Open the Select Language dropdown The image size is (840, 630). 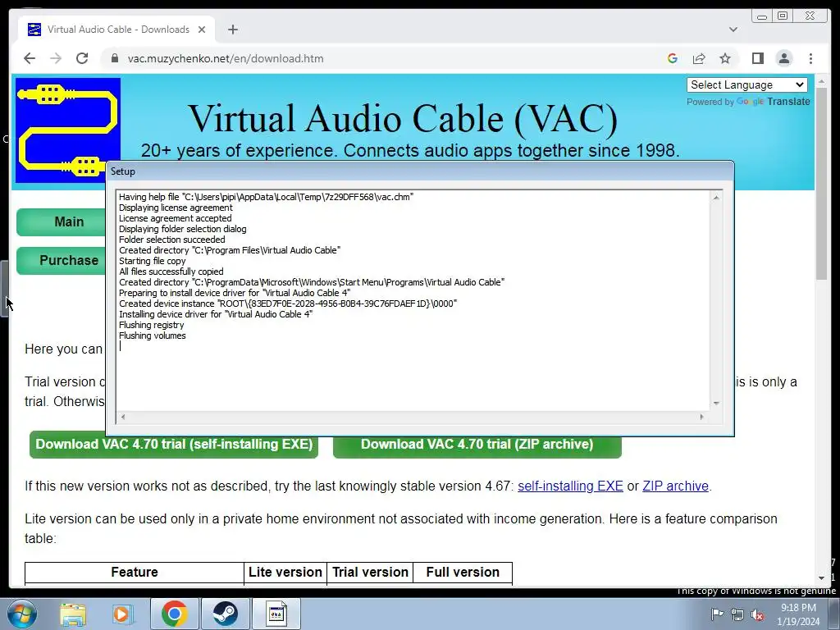[746, 84]
